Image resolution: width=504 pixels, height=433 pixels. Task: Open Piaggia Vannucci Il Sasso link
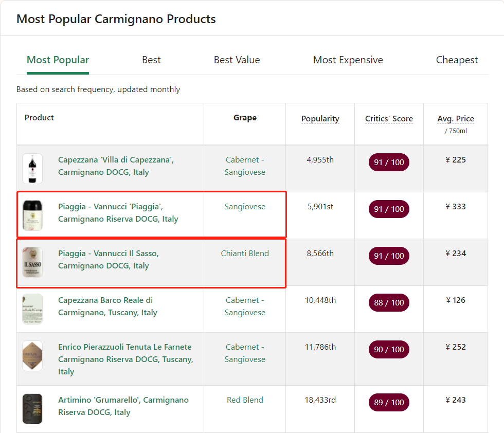pos(109,259)
